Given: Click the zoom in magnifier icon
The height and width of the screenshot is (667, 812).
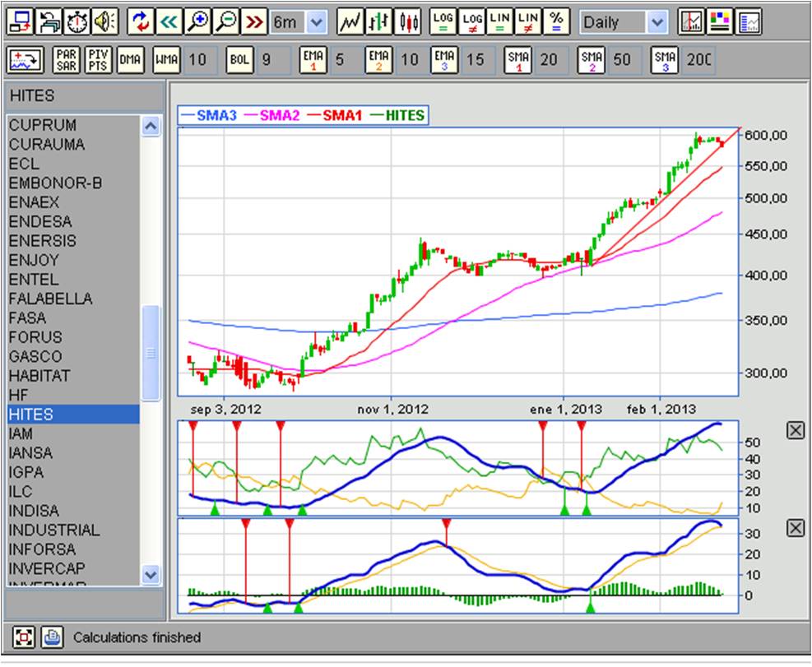Looking at the screenshot, I should coord(197,22).
